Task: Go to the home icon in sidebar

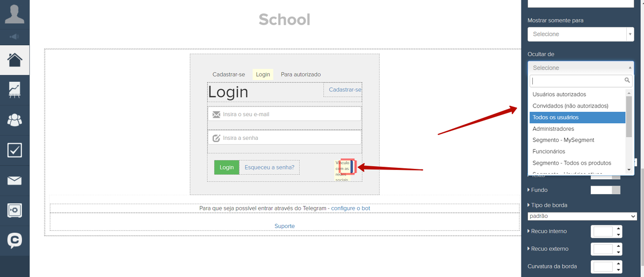Action: pyautogui.click(x=15, y=59)
